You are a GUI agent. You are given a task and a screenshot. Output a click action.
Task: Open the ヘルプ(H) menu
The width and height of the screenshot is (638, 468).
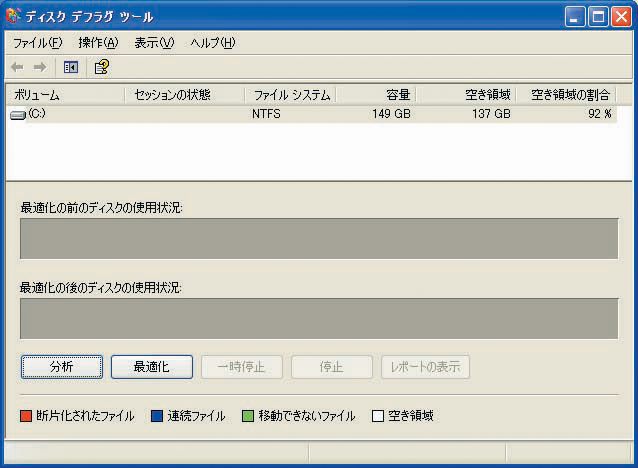coord(213,43)
